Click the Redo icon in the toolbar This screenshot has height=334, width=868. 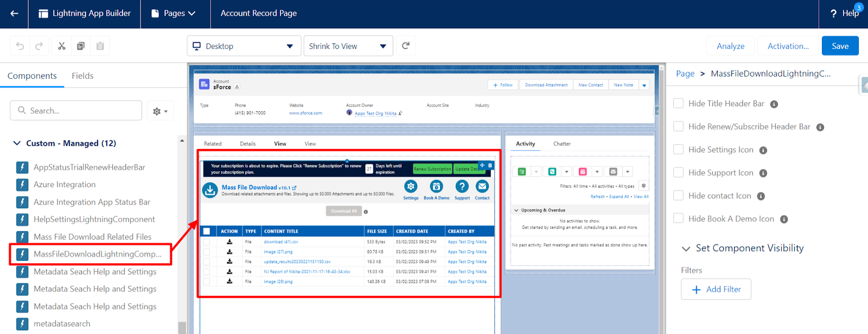pyautogui.click(x=39, y=46)
